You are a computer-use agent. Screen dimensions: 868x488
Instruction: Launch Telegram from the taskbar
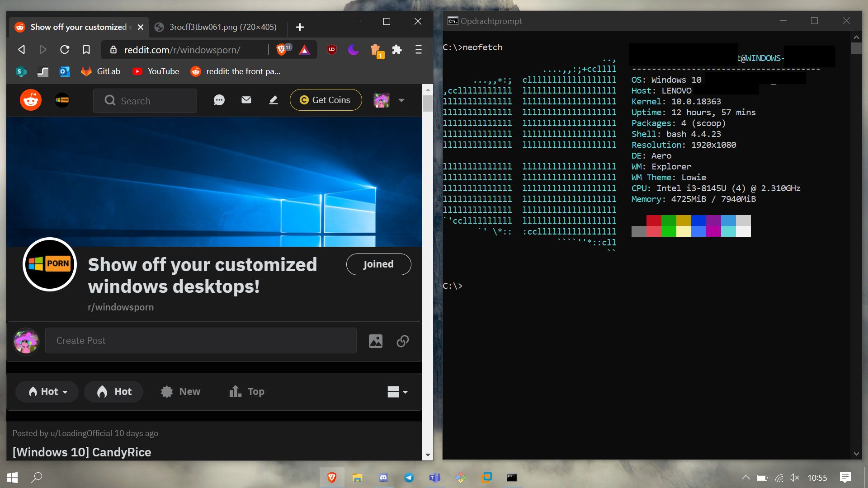coord(409,478)
